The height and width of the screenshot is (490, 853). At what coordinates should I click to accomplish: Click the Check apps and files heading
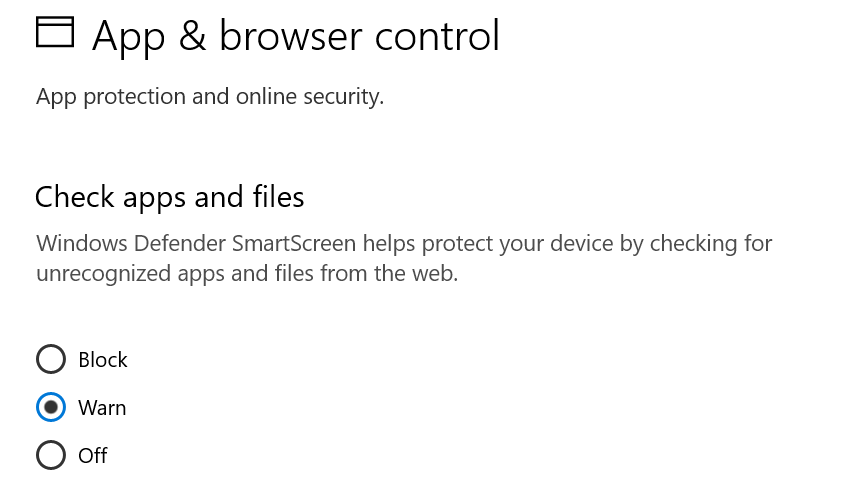[x=170, y=197]
